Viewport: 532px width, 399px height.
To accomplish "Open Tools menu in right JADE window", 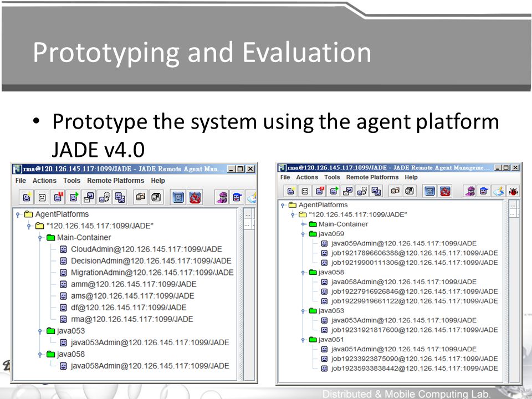I will point(332,177).
